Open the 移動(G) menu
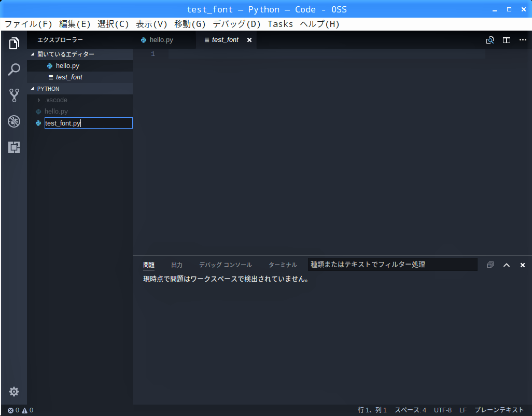532x416 pixels. tap(190, 24)
